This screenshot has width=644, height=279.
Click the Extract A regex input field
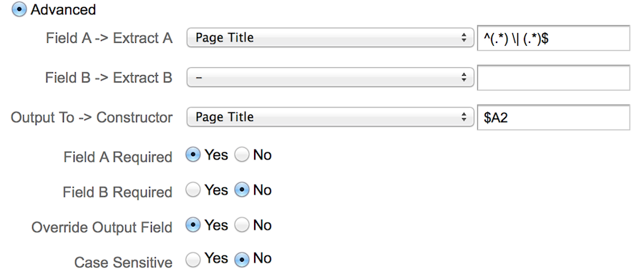click(x=553, y=38)
